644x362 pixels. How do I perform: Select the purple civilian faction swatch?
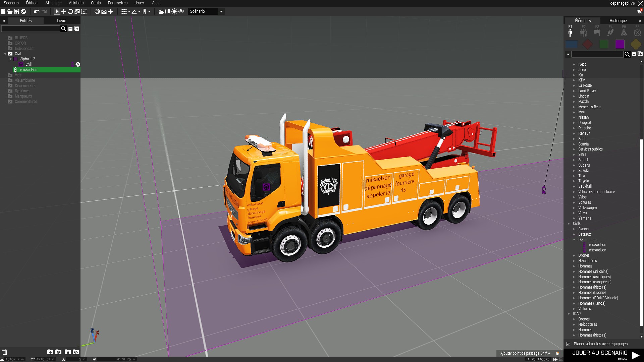[x=620, y=44]
